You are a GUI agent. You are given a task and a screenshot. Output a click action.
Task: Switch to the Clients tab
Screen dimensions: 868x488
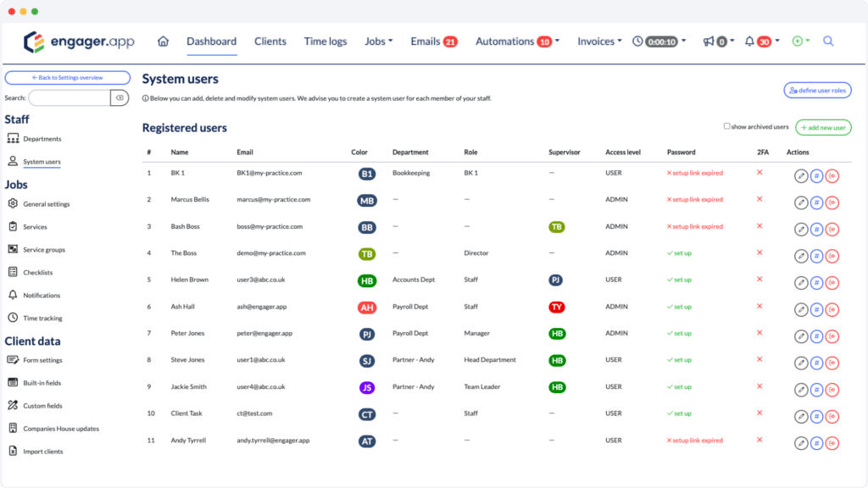[x=270, y=42]
